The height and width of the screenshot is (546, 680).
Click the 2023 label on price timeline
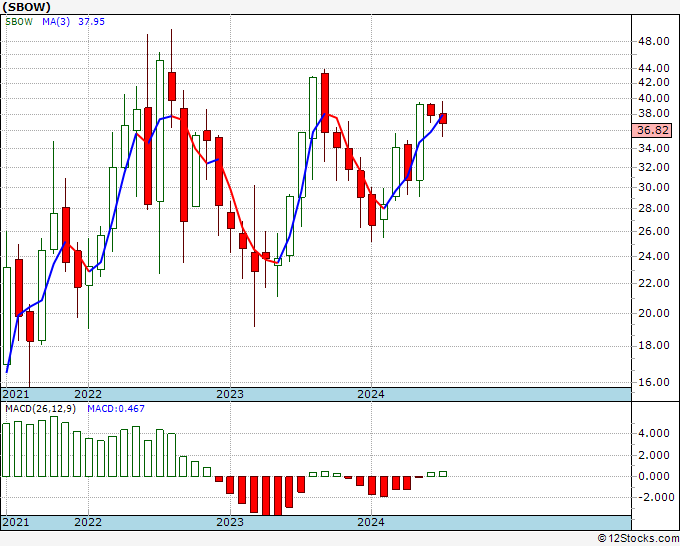point(230,394)
